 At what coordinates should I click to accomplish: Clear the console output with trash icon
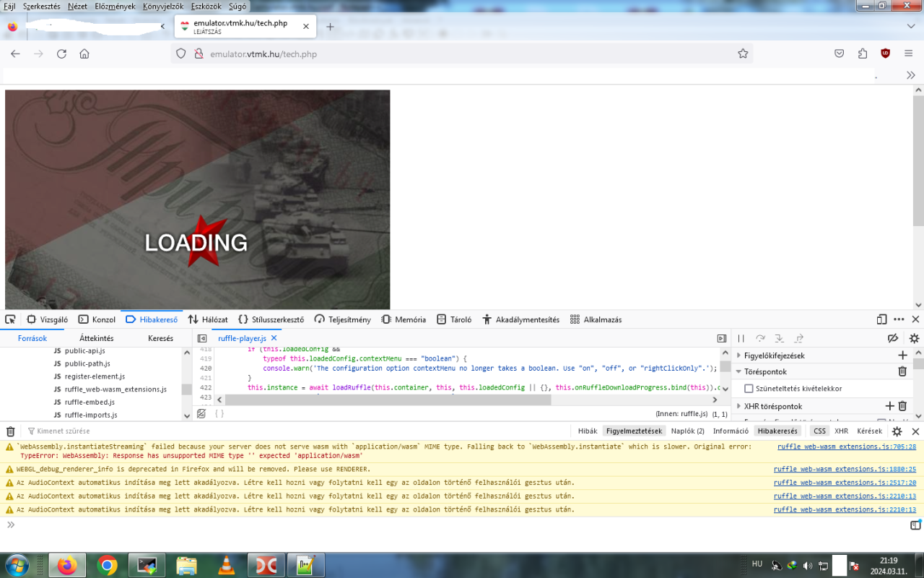(10, 431)
